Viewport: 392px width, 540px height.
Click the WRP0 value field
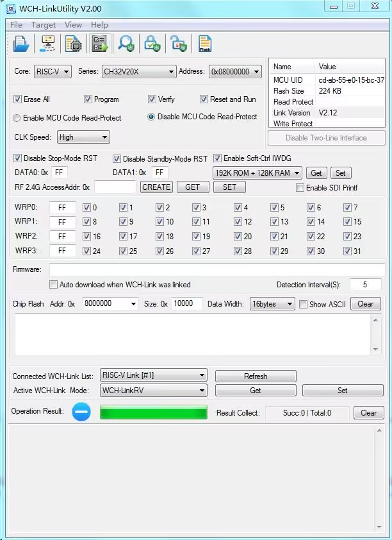click(x=62, y=208)
